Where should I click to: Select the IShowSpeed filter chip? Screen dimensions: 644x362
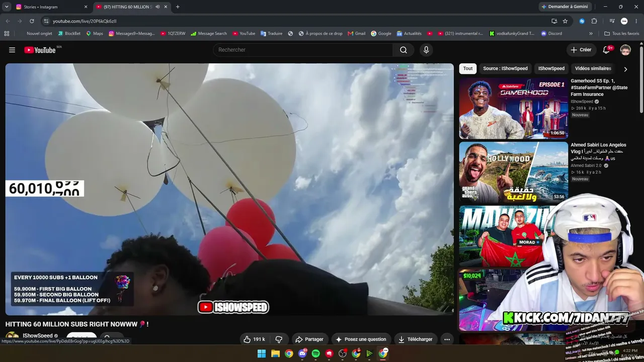point(551,68)
